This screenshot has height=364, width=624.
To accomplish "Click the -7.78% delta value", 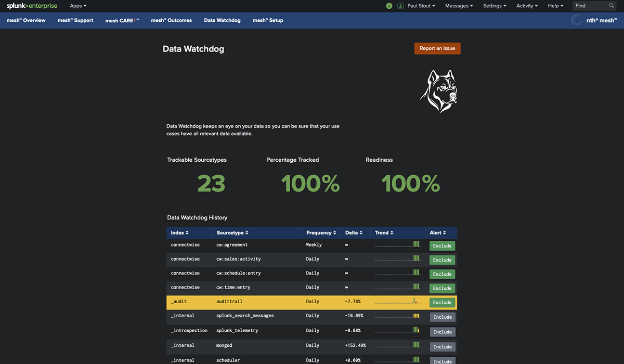I will [353, 301].
